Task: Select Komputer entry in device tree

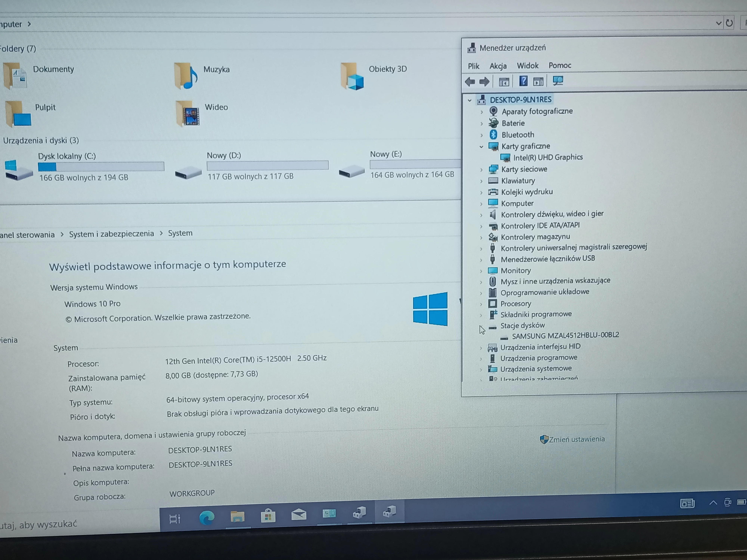Action: (517, 203)
